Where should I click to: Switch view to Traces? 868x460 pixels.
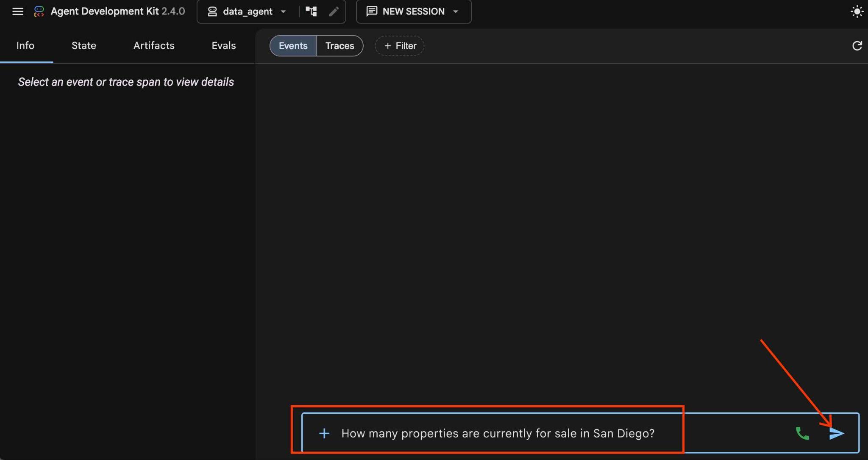coord(339,46)
